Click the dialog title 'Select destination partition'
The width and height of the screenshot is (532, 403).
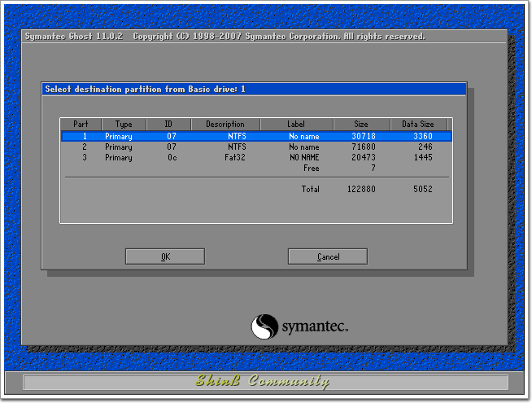point(145,89)
